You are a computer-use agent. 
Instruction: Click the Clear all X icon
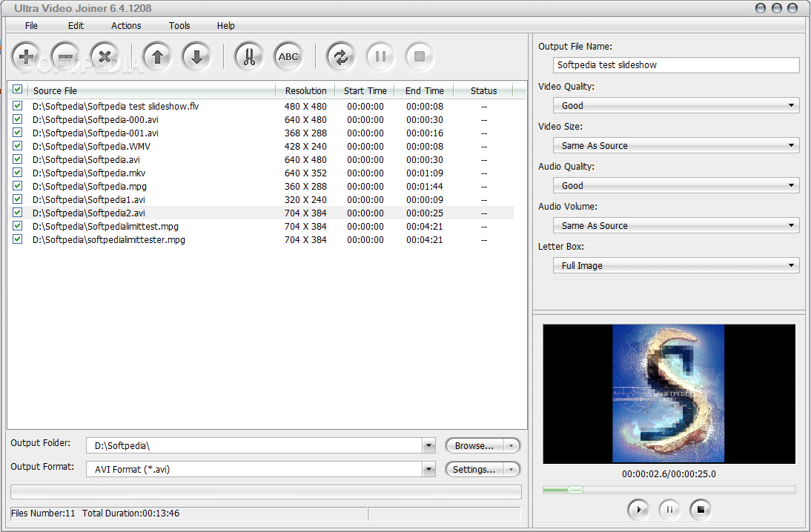click(x=105, y=56)
